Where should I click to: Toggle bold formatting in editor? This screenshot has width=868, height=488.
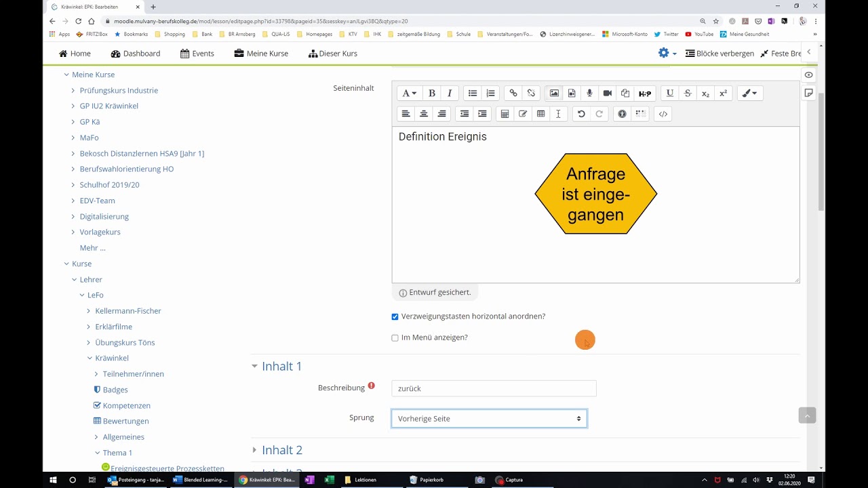[431, 94]
